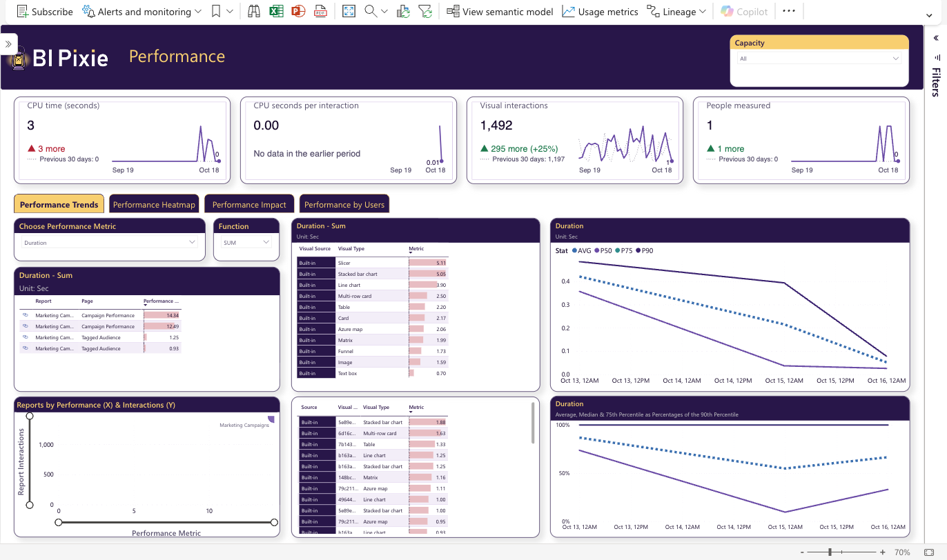Click the zoom slider handle in status bar
947x560 pixels.
pos(830,552)
